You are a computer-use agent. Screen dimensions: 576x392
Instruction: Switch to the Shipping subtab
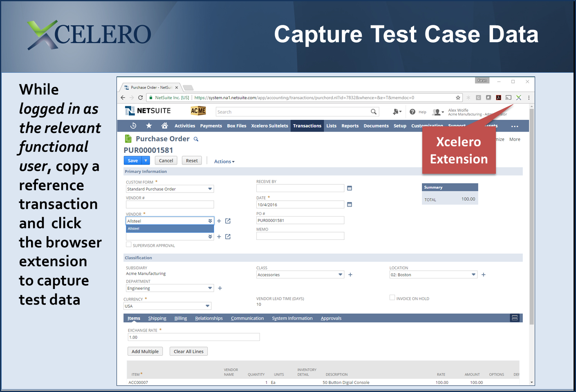[x=157, y=318]
